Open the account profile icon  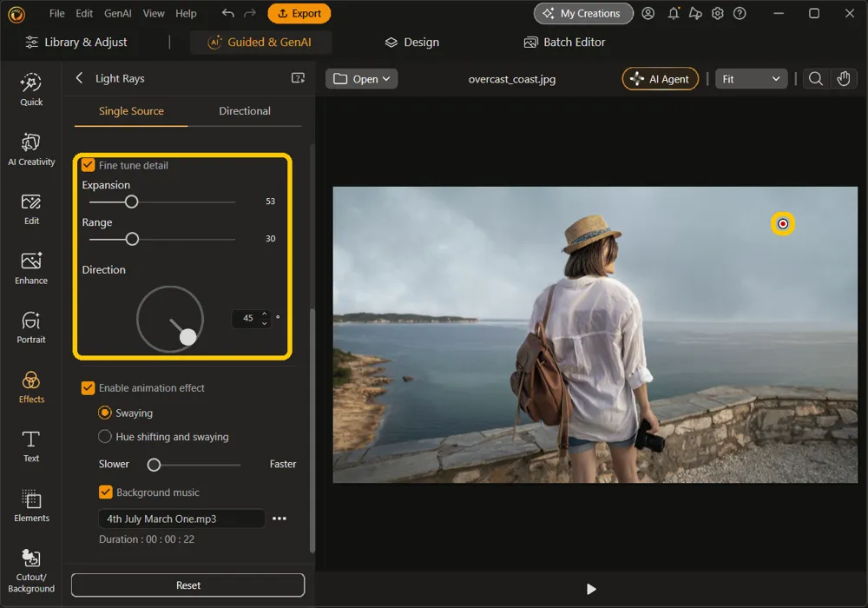[648, 13]
